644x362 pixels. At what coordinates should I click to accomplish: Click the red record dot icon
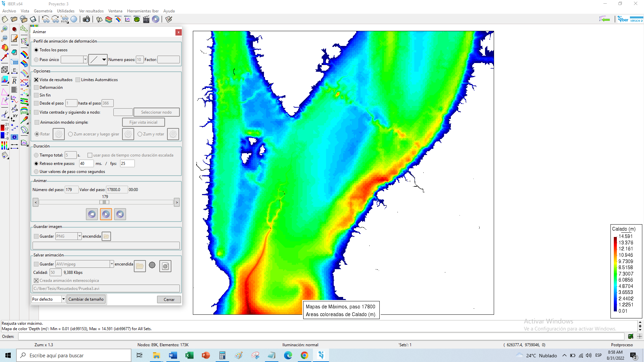[14, 29]
